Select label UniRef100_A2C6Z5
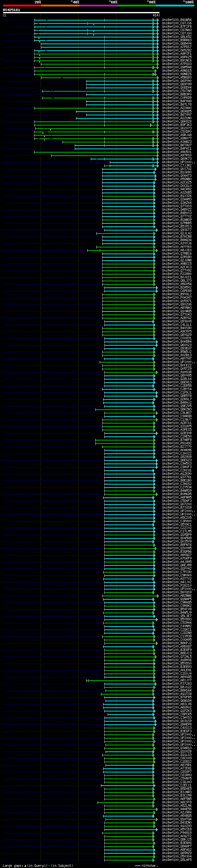197x868 pixels. pyautogui.click(x=177, y=182)
